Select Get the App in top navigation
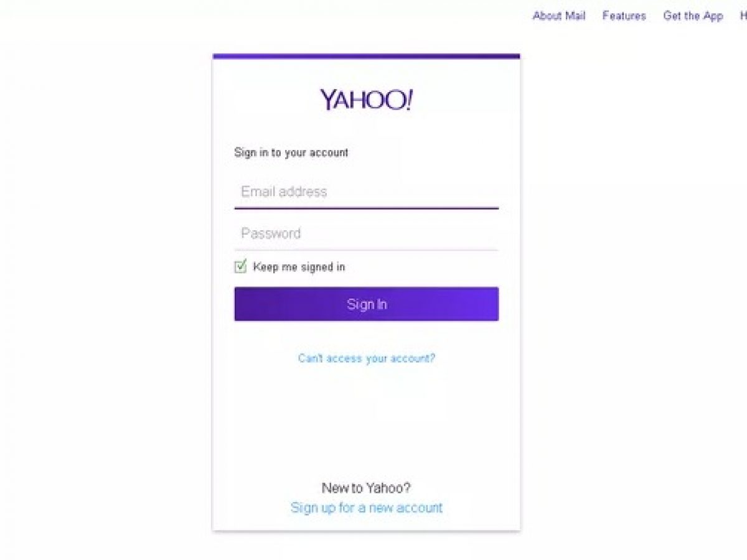This screenshot has width=747, height=560. (x=693, y=16)
